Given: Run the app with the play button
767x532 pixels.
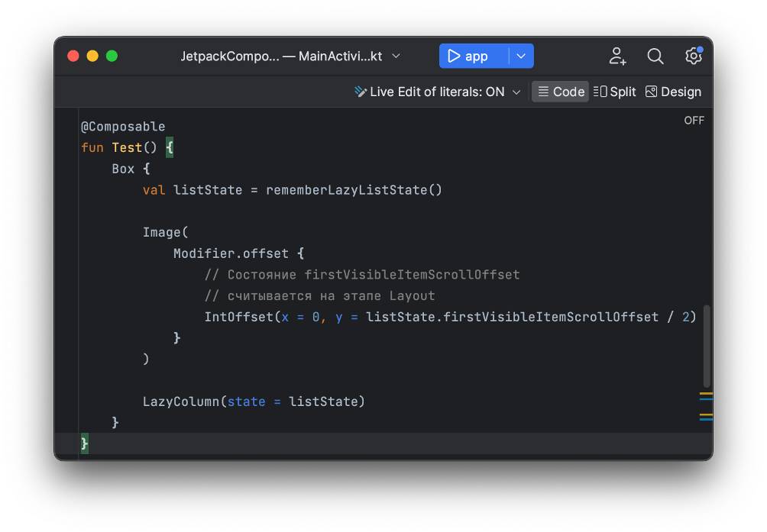Looking at the screenshot, I should (x=468, y=56).
